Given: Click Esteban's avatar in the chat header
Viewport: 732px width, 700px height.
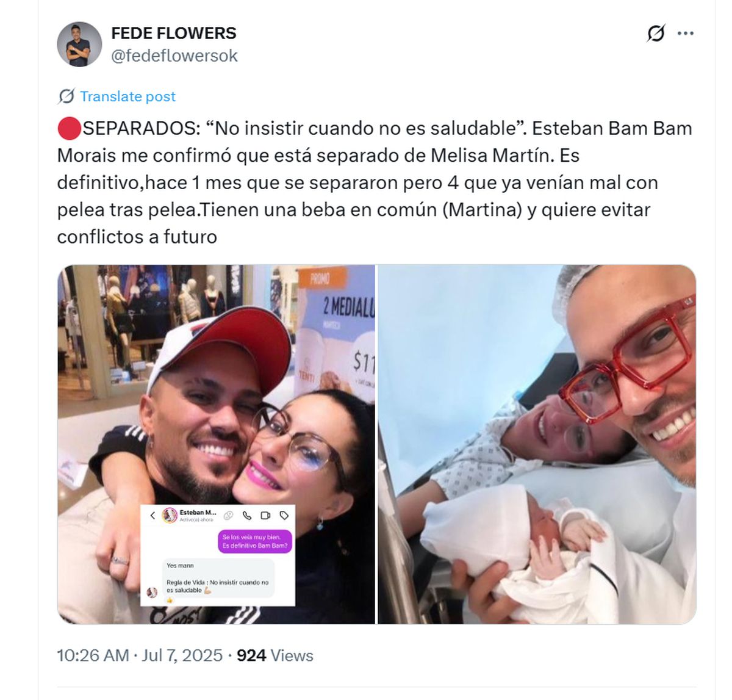Looking at the screenshot, I should (170, 516).
